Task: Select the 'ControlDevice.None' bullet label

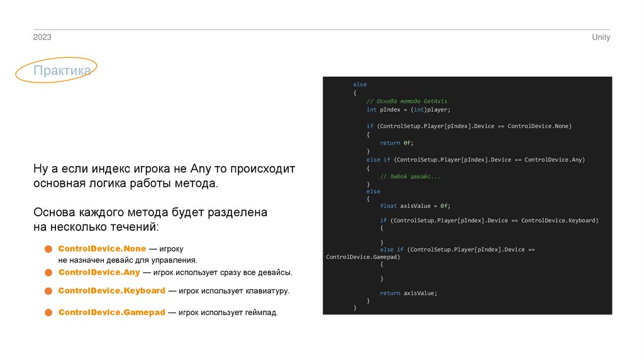Action: click(102, 248)
